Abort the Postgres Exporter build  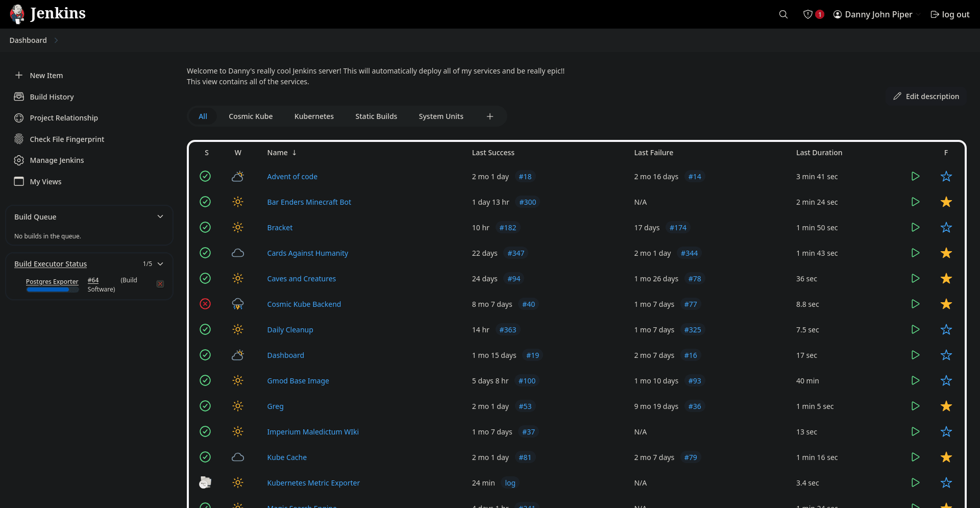160,284
